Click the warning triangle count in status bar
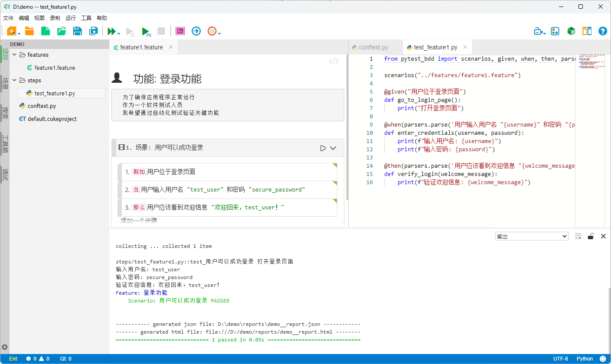The height and width of the screenshot is (364, 611). (42, 359)
